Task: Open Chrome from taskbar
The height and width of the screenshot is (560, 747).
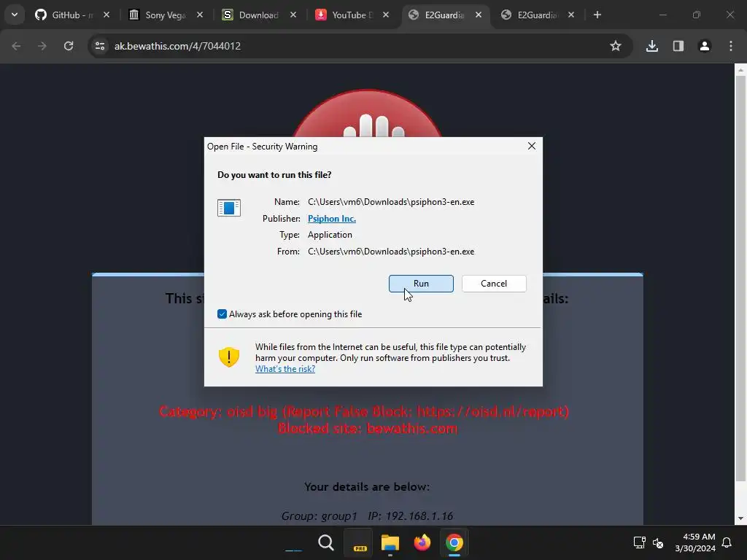Action: click(454, 542)
